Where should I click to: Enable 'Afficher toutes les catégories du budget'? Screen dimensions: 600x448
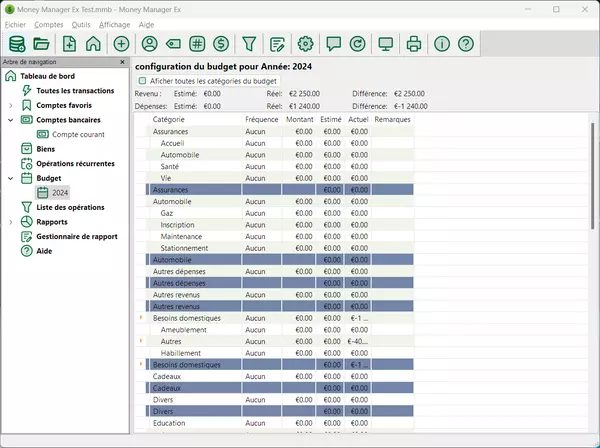[x=143, y=80]
